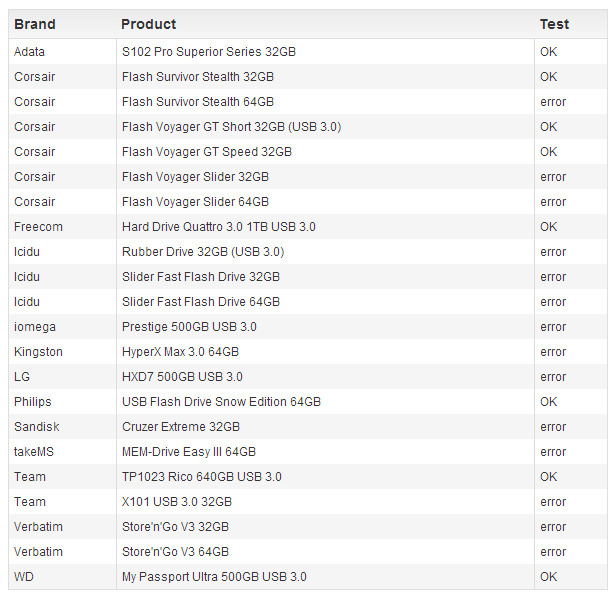Click Kingston HyperX Max 3.0 64GB entry
Screen dimensions: 614x598
[x=180, y=352]
